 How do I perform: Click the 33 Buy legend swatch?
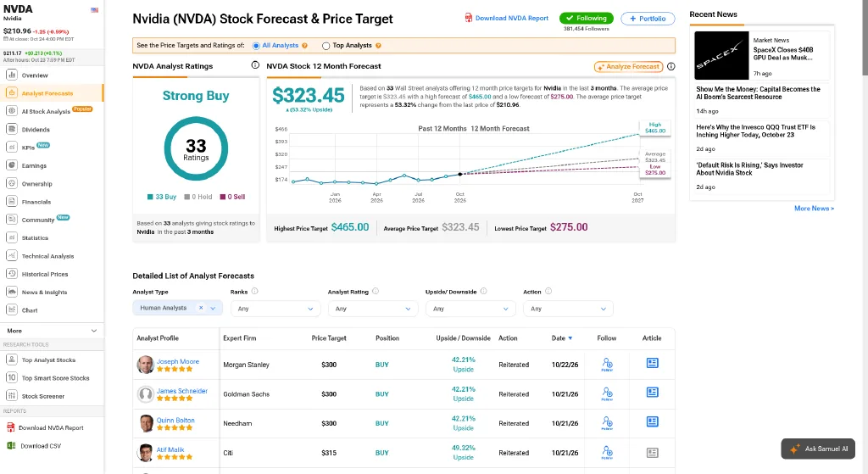point(150,197)
